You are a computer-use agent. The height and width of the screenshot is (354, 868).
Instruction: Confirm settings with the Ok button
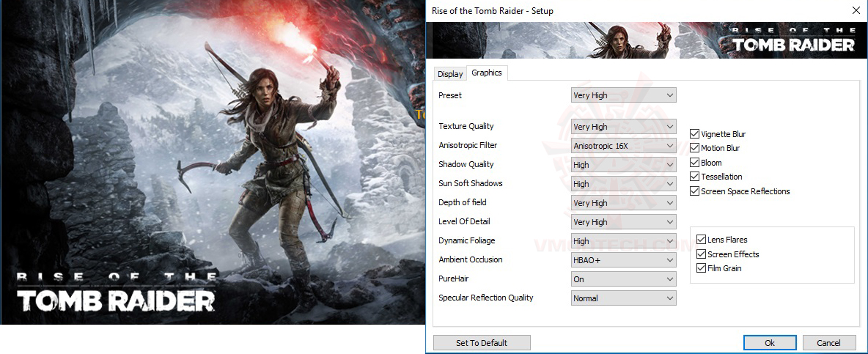tap(770, 342)
